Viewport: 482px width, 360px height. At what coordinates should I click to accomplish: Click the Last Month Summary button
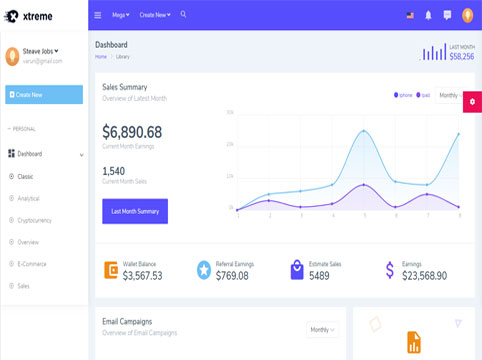(x=135, y=211)
